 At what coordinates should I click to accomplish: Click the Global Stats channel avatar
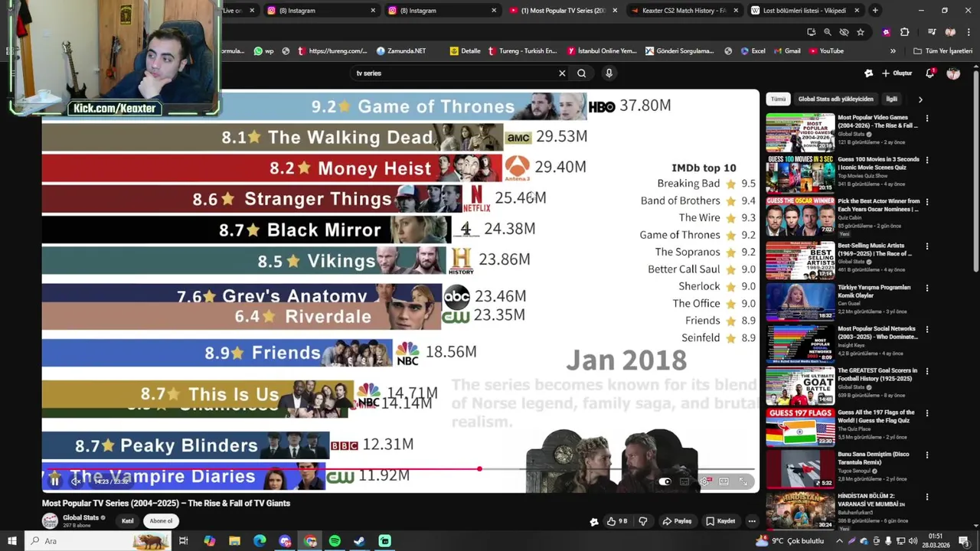click(x=50, y=521)
